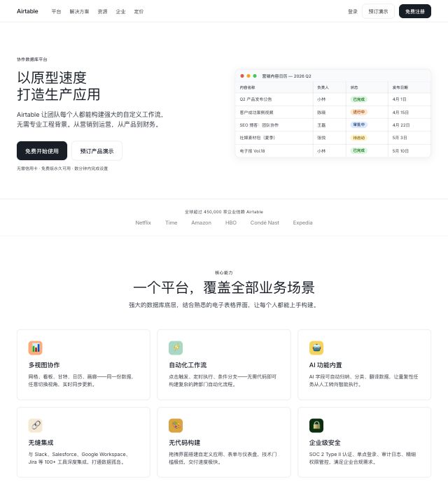Image resolution: width=448 pixels, height=498 pixels.
Task: Click the AI 功能内置 card title
Action: [x=325, y=365]
